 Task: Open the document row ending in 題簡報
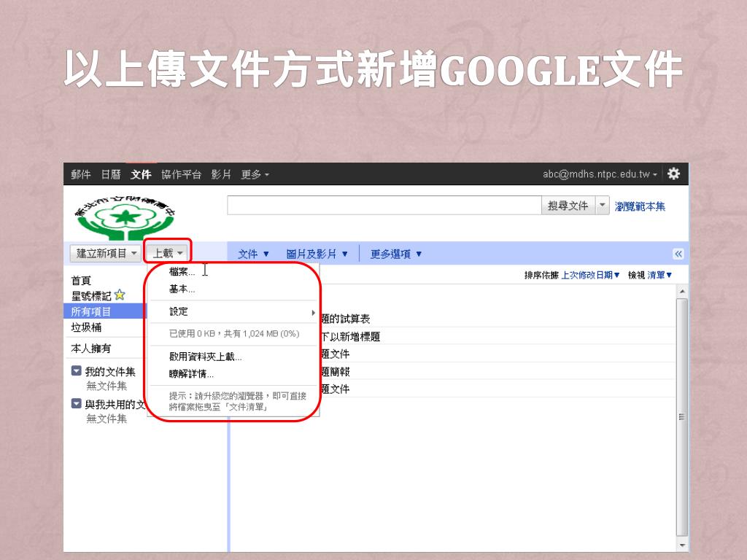498,372
